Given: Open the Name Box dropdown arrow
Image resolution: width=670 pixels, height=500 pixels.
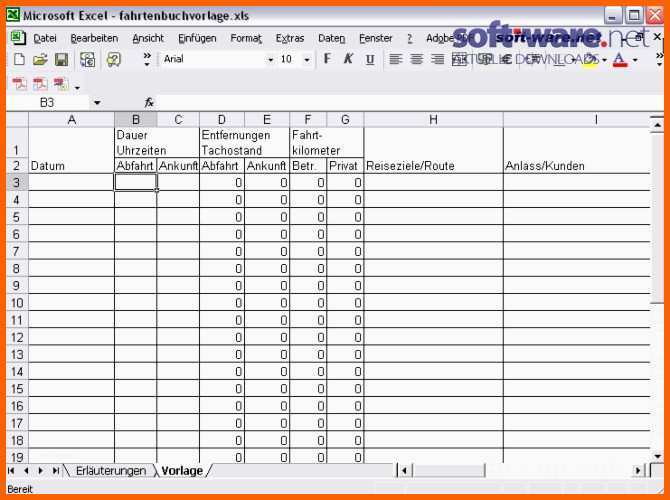Looking at the screenshot, I should (x=97, y=103).
